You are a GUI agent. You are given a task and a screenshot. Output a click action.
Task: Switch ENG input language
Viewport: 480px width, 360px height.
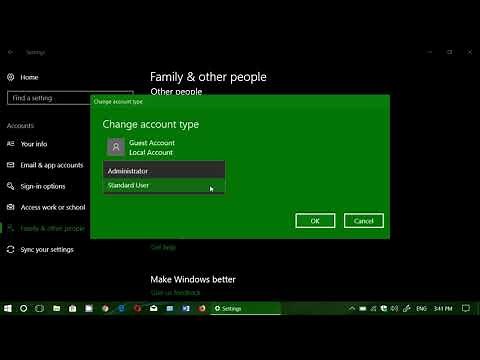point(421,308)
